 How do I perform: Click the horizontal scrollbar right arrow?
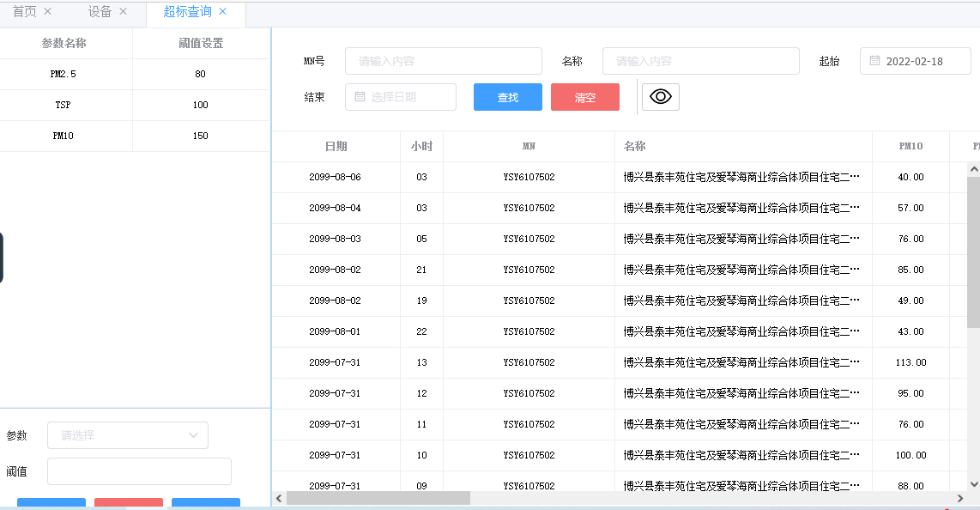[960, 498]
